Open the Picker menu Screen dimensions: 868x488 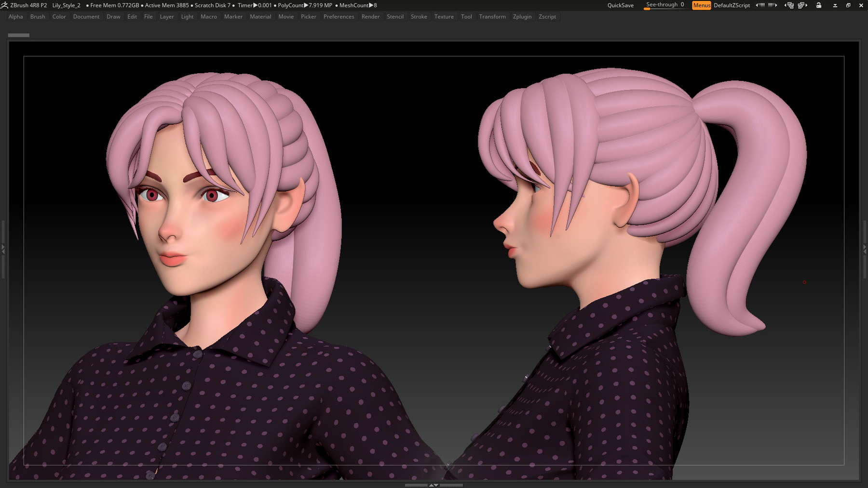tap(309, 17)
